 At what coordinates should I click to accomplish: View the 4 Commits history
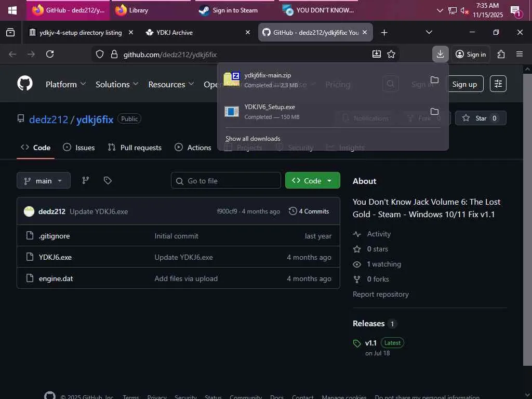click(x=309, y=211)
